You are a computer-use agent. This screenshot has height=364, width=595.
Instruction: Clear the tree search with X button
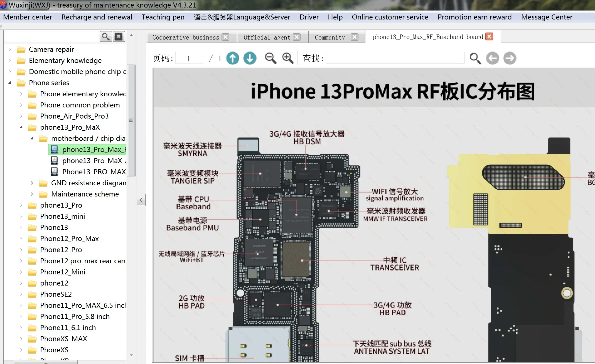pyautogui.click(x=119, y=36)
